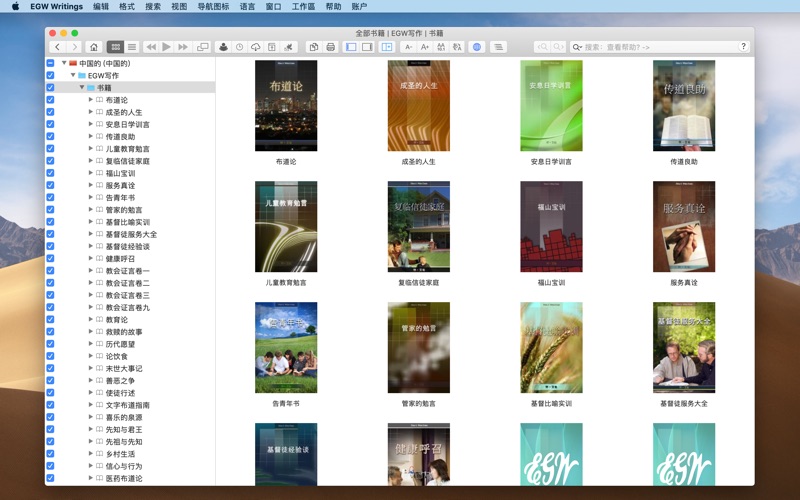
Task: Expand the 教会证言卷一 book node
Action: (91, 270)
